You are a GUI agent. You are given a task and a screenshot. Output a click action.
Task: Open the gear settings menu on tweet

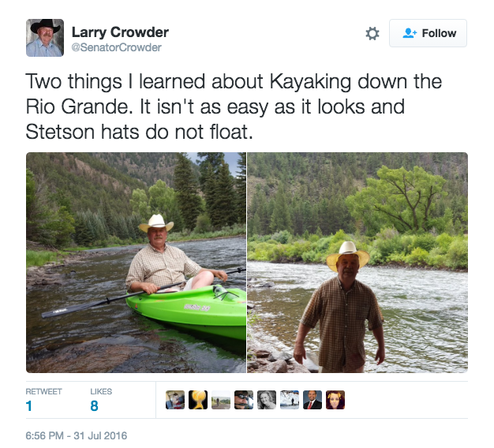pyautogui.click(x=372, y=33)
